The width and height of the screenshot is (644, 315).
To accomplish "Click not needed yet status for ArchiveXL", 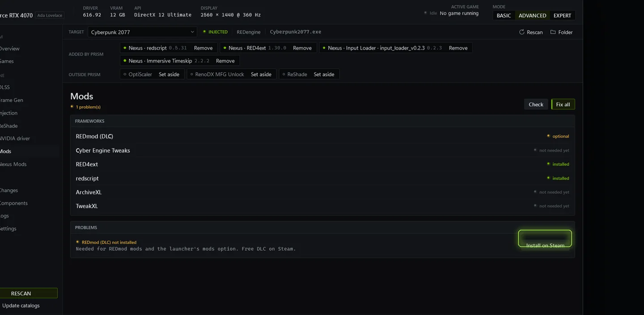I will coord(551,192).
